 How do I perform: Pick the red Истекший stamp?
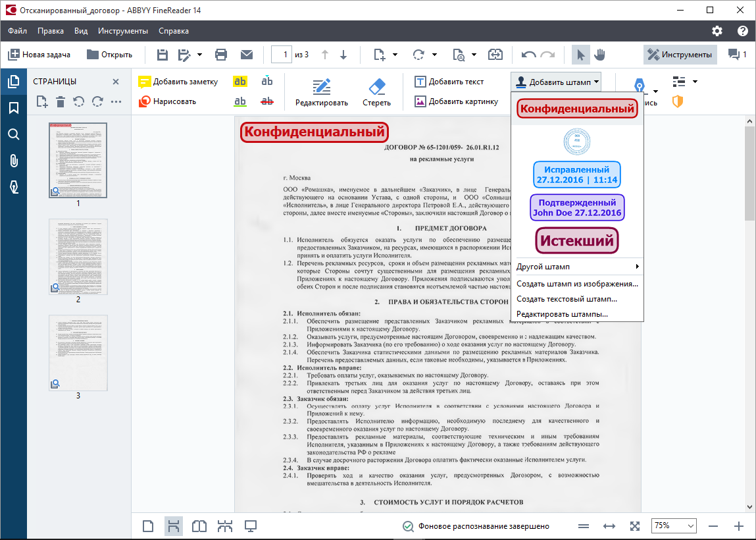[x=577, y=241]
